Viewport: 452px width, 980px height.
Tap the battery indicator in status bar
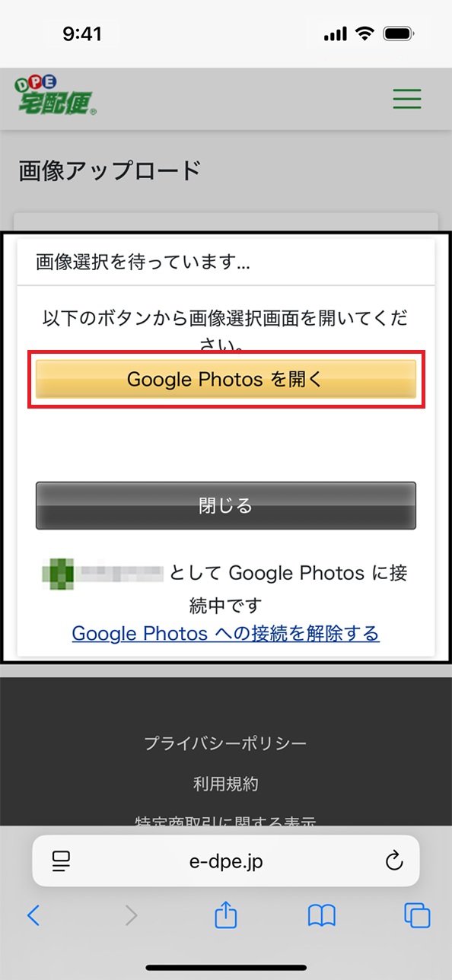click(x=399, y=33)
